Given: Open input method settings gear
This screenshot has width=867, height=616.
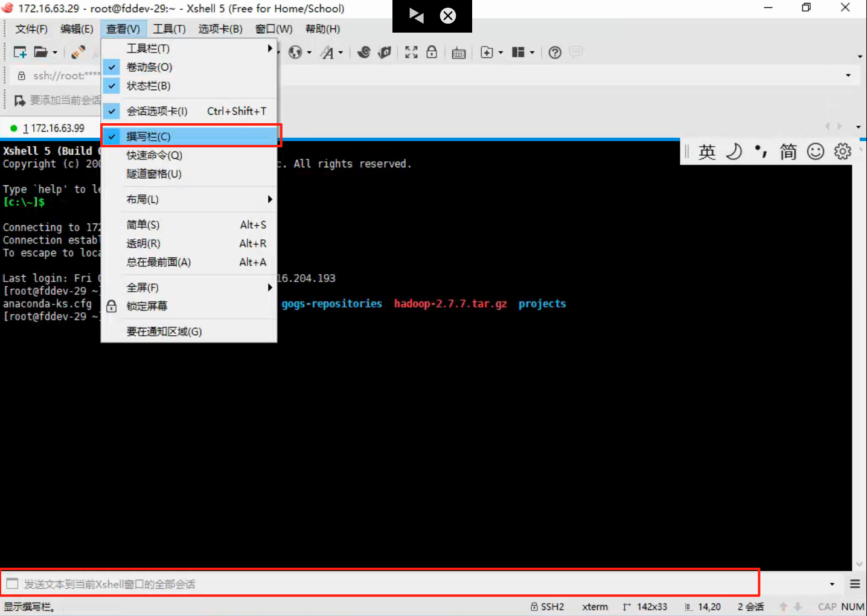Looking at the screenshot, I should point(842,152).
